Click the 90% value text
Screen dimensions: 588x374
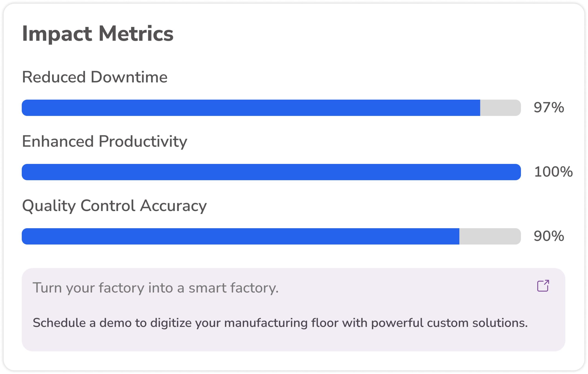(x=549, y=236)
